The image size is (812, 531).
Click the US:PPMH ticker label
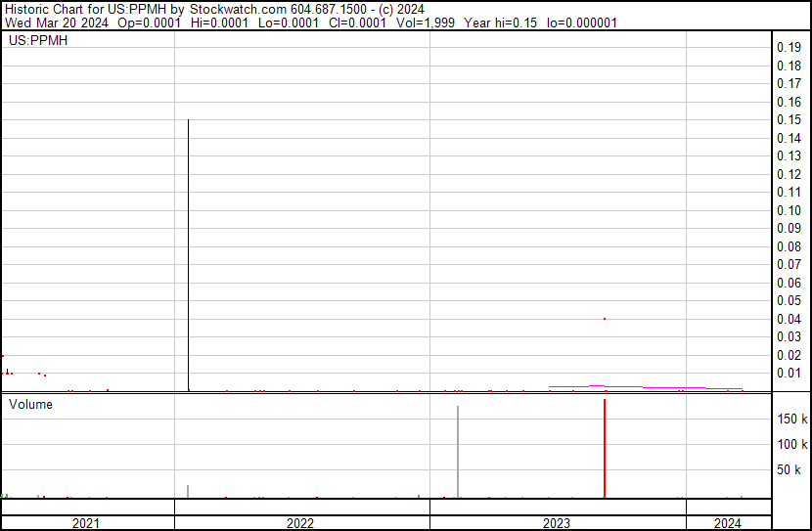(x=36, y=41)
